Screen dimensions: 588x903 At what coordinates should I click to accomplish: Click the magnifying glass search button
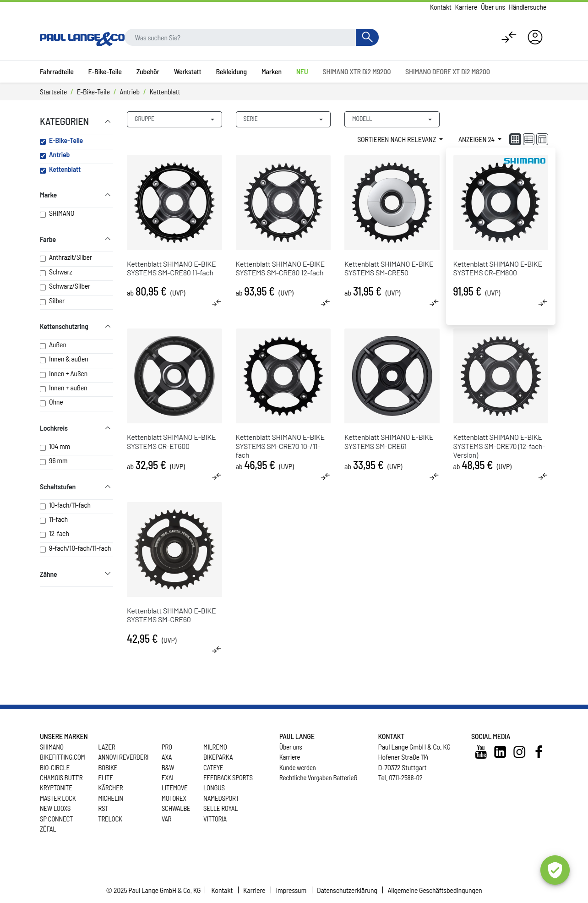(367, 38)
